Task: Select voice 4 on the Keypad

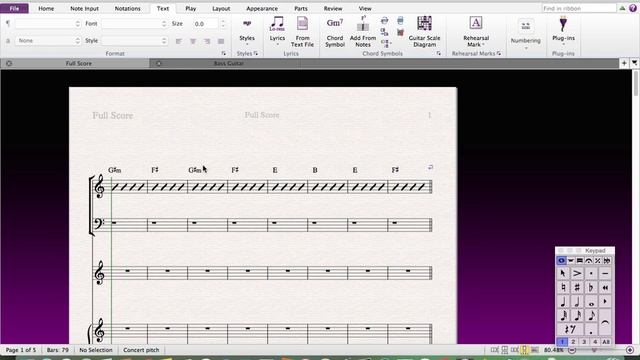Action: pos(595,342)
